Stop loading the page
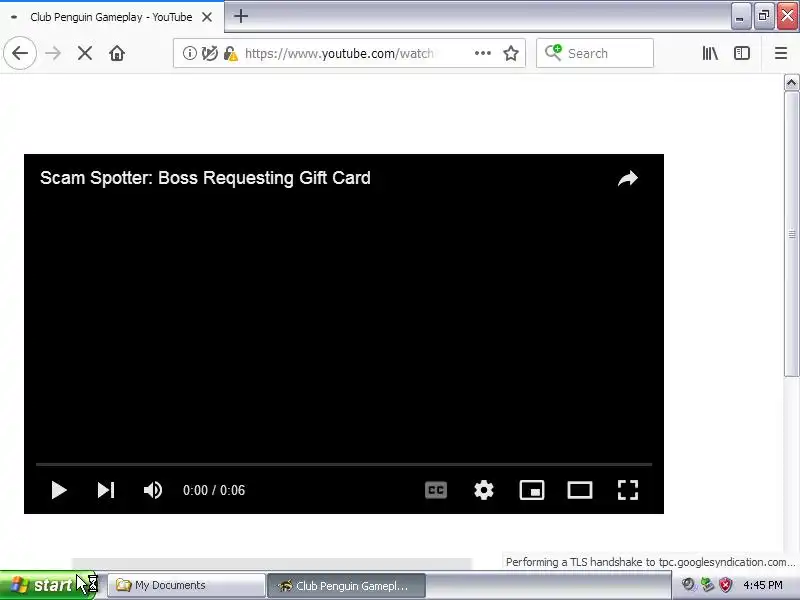 pyautogui.click(x=85, y=53)
